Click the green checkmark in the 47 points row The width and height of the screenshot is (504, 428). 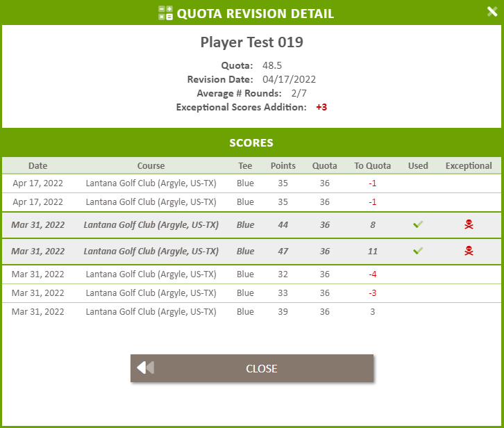click(x=418, y=251)
